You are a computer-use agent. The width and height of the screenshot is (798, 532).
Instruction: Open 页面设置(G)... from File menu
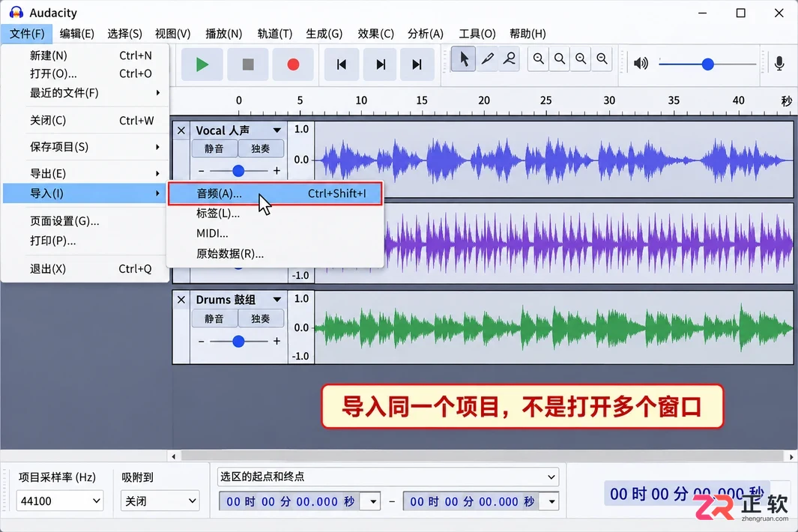(85, 221)
